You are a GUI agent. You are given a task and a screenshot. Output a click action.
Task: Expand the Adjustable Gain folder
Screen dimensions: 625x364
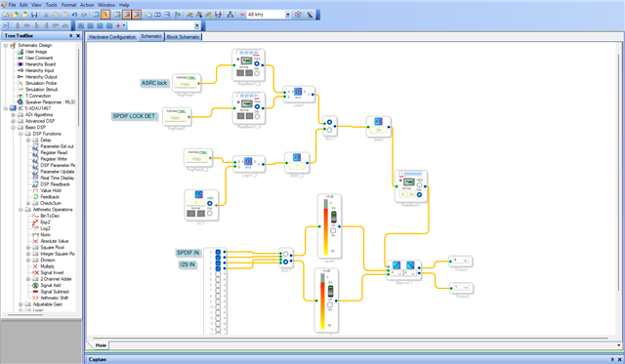pyautogui.click(x=21, y=304)
